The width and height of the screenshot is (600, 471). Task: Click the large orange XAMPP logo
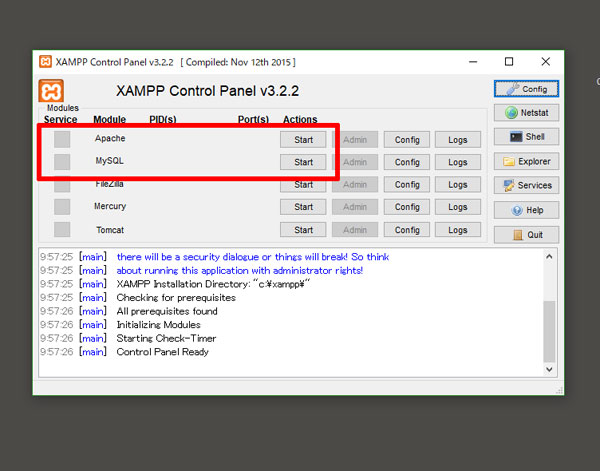coord(51,91)
